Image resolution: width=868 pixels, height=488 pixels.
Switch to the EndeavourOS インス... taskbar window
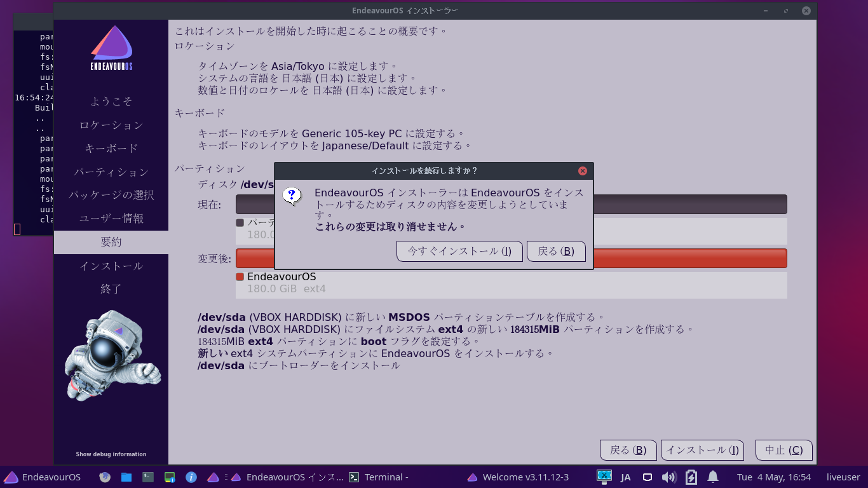[x=287, y=477]
